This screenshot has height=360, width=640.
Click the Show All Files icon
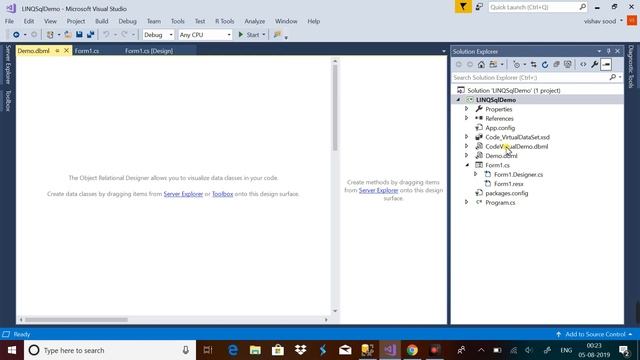pos(568,64)
